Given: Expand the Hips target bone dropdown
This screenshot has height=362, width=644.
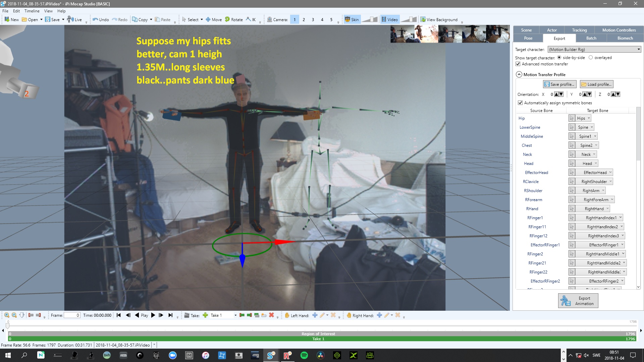Looking at the screenshot, I should (x=584, y=118).
